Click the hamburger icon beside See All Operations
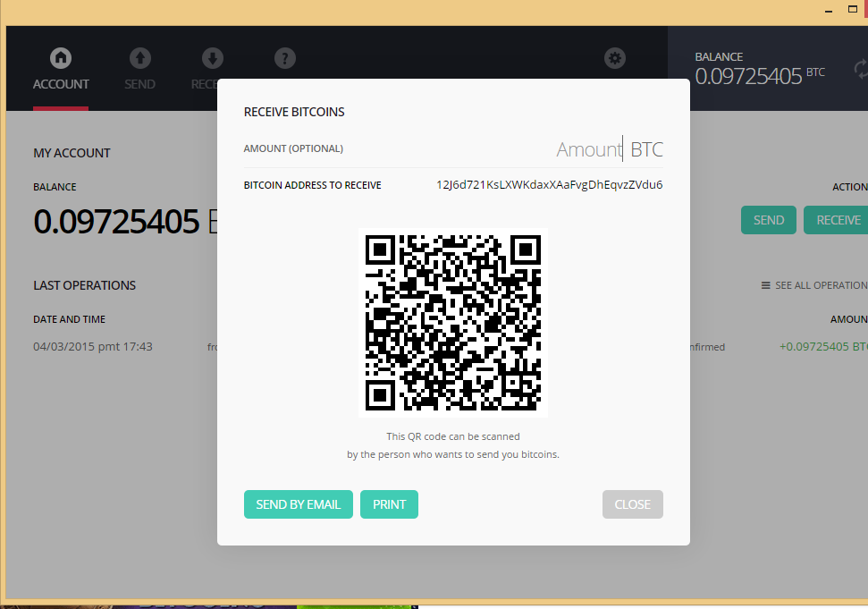 click(x=765, y=285)
